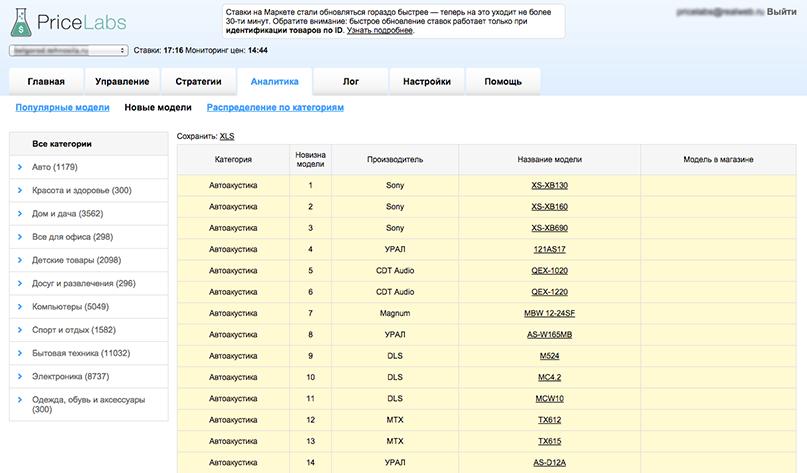Click the Производитель column header
The image size is (807, 473).
pos(395,160)
